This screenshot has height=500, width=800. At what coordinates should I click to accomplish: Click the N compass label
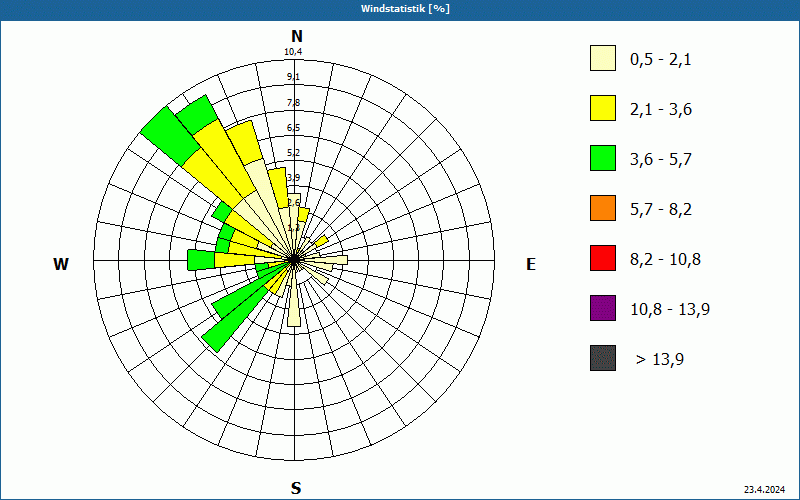pos(297,36)
